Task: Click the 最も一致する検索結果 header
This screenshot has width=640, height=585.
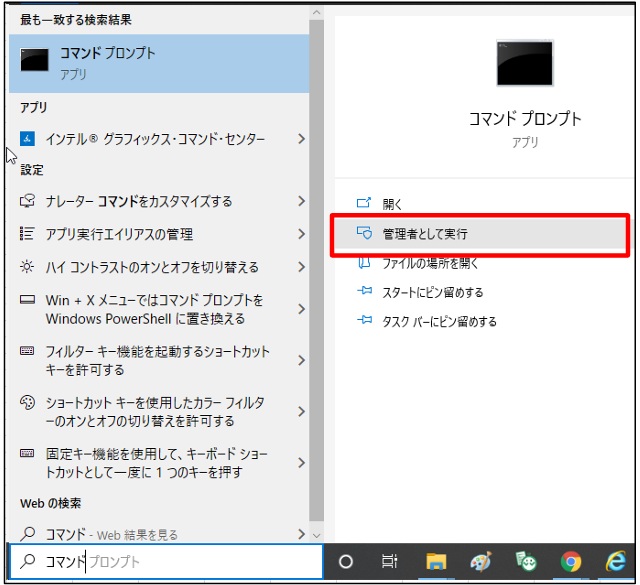Action: 76,19
